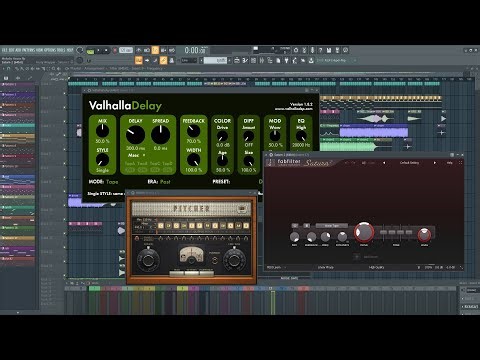Click the render audio file icon
The width and height of the screenshot is (480, 360).
coord(337,50)
